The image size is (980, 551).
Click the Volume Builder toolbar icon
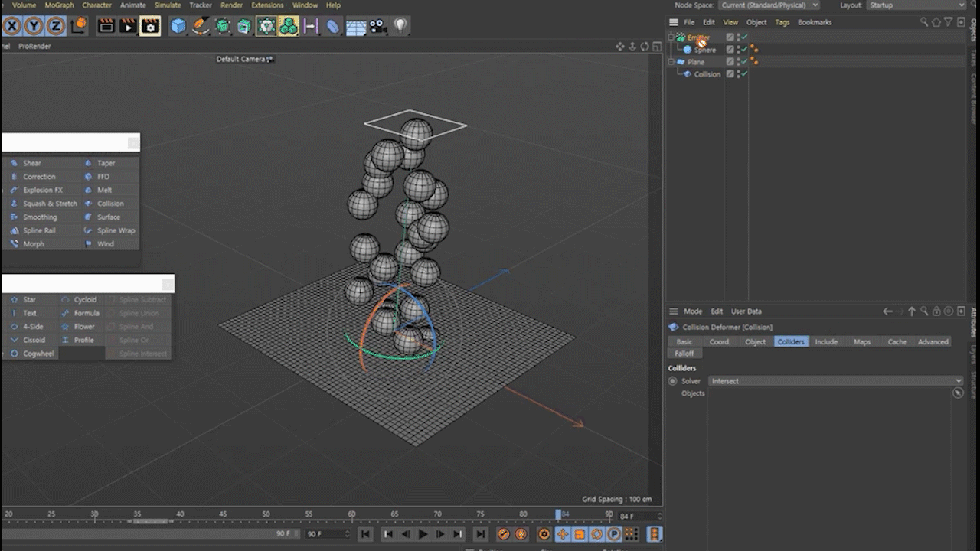(266, 27)
